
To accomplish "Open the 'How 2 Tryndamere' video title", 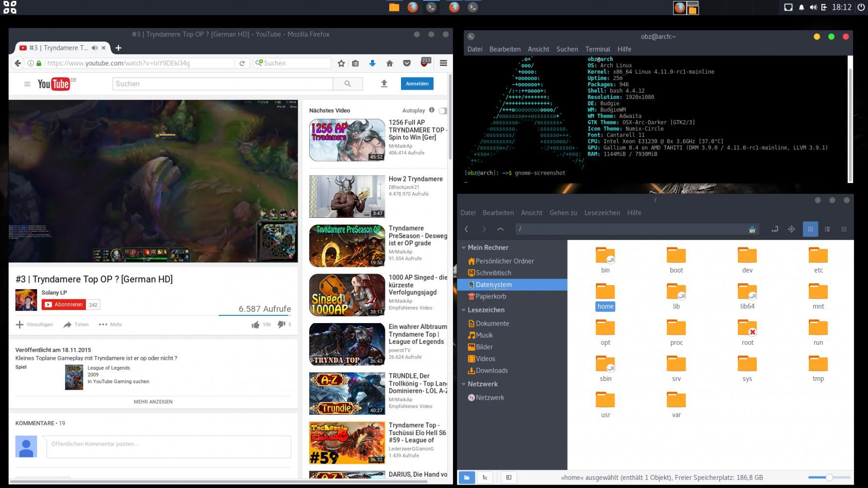I will 416,179.
